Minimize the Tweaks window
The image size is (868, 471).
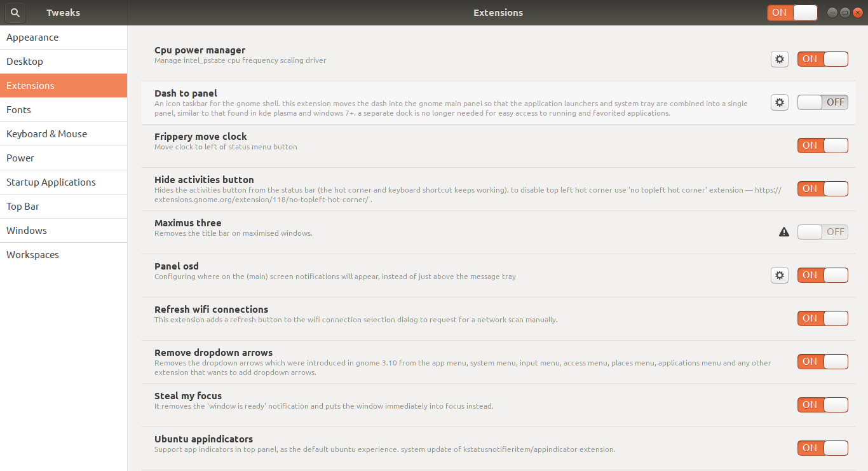coord(832,13)
